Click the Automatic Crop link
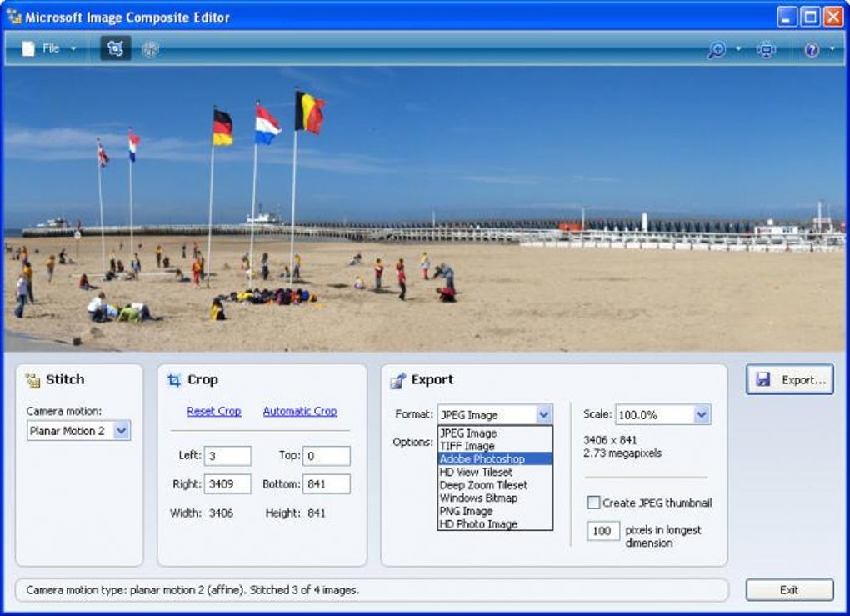 coord(300,411)
